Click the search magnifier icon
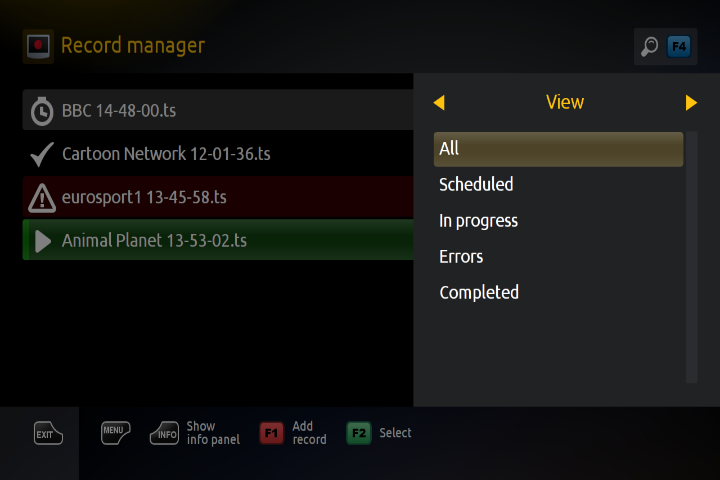The height and width of the screenshot is (480, 720). coord(650,46)
